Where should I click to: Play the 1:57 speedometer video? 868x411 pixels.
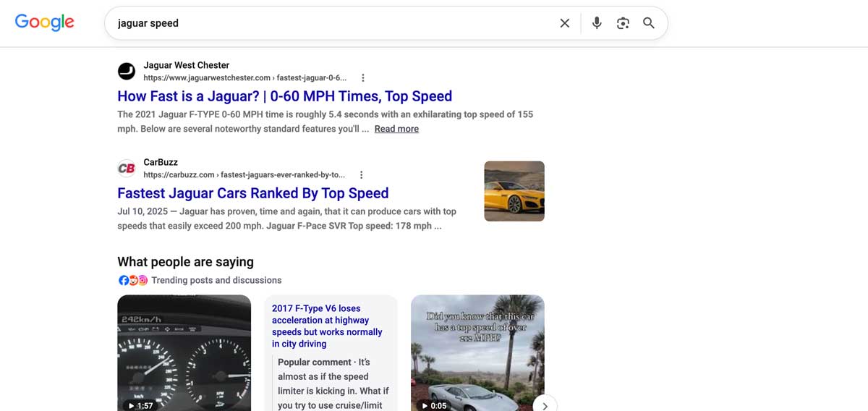coord(184,352)
